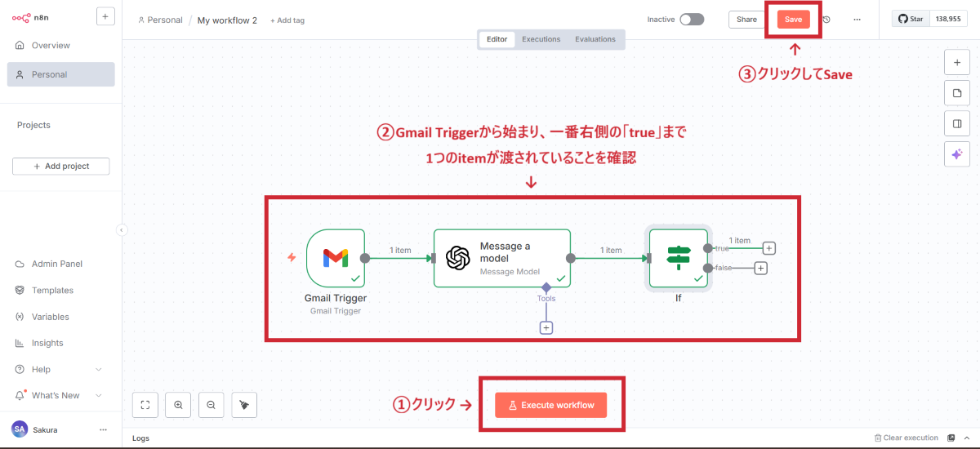Click the zoom in magnifier icon
This screenshot has width=980, height=449.
[178, 404]
